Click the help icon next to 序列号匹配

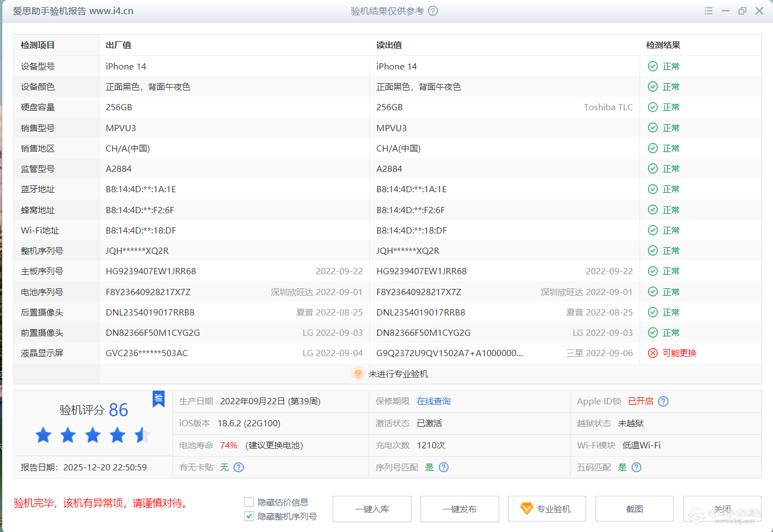(x=443, y=468)
